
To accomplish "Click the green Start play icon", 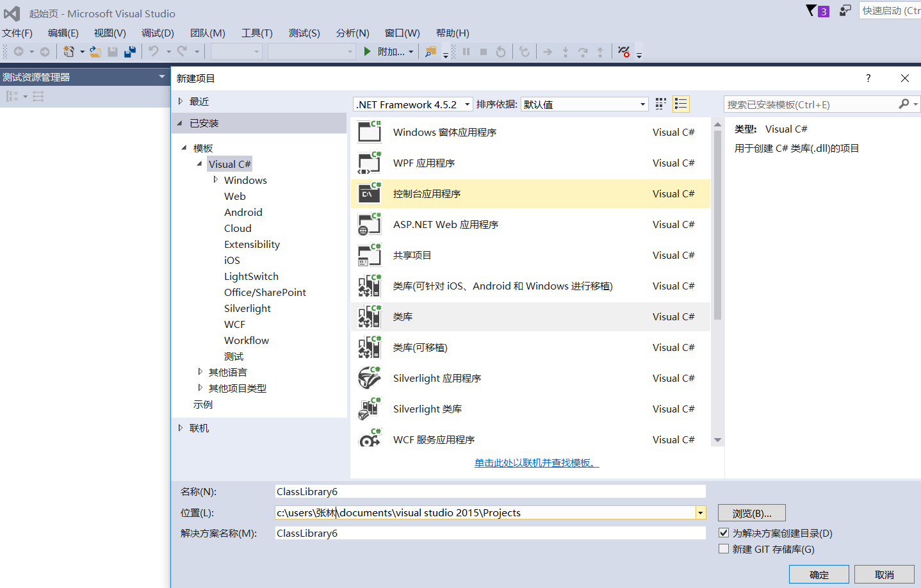I will (367, 51).
